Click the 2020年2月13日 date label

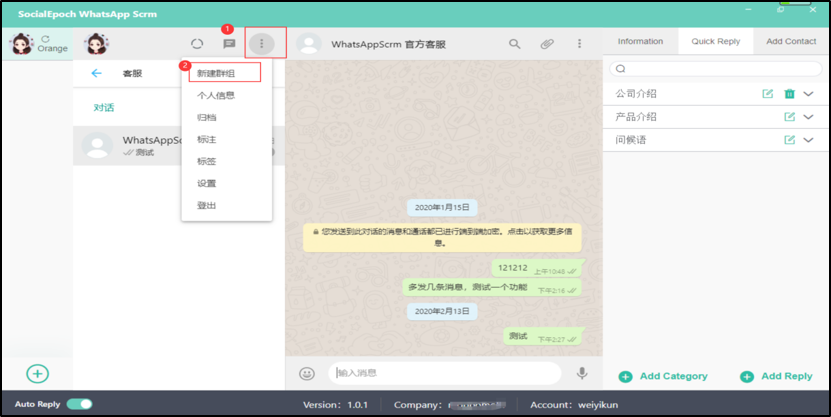tap(442, 311)
